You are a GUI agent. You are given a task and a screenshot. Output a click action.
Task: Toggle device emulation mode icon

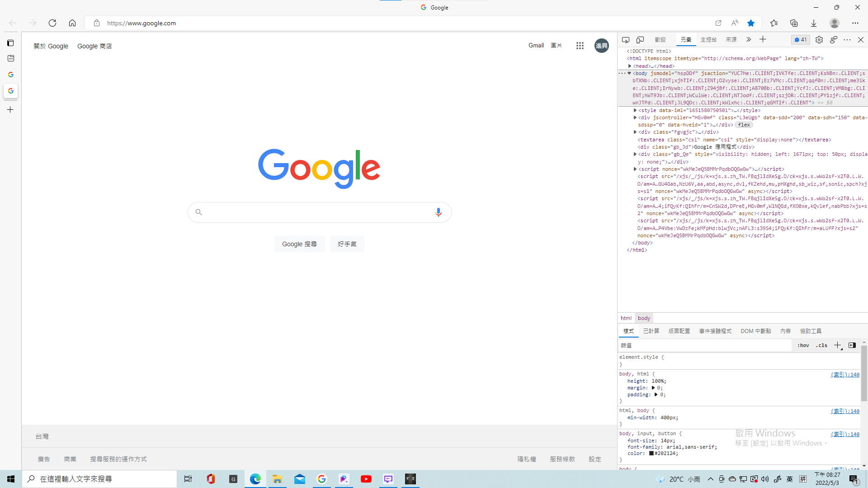[x=640, y=40]
